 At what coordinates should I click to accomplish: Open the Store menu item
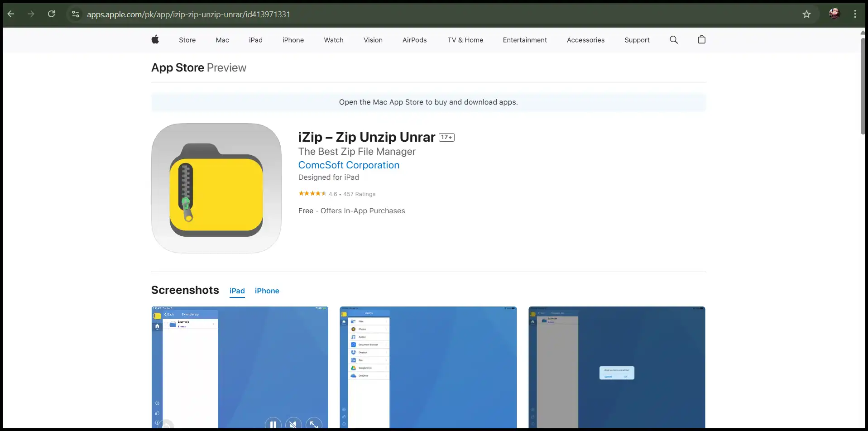(x=187, y=40)
